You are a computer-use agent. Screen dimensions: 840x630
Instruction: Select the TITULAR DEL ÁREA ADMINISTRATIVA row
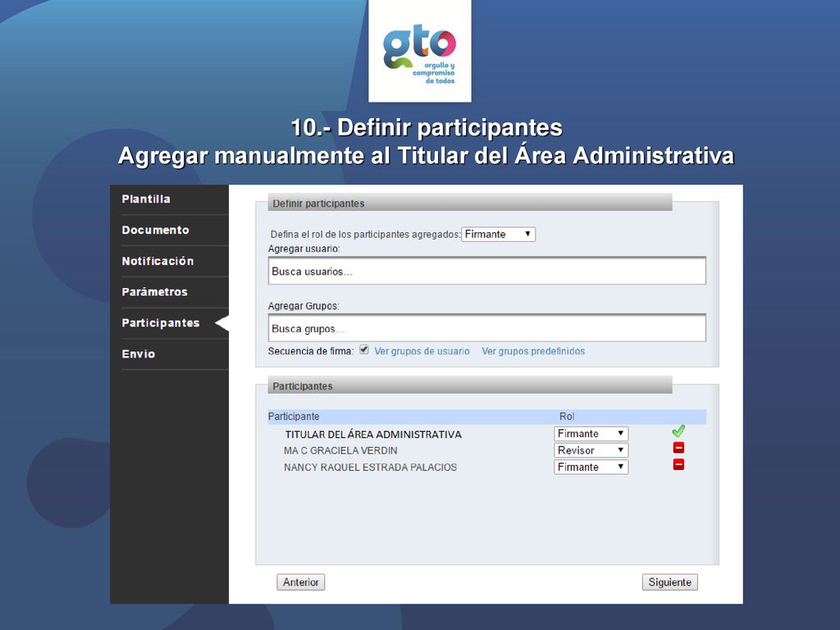click(373, 435)
